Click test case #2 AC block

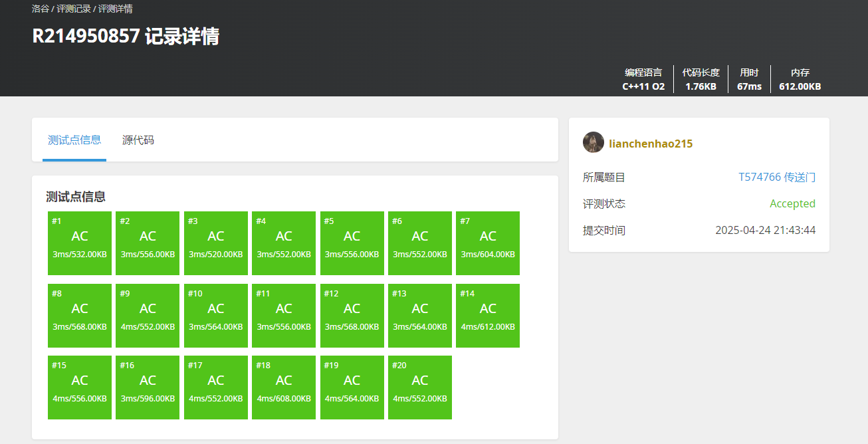[x=148, y=243]
